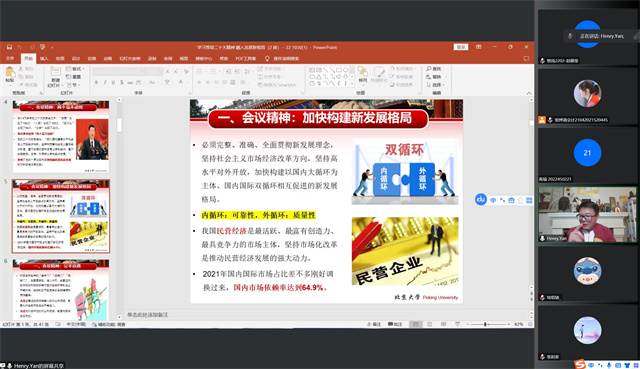
Task: Open Paste dropdown arrow below clipboard icon
Action: [x=10, y=85]
